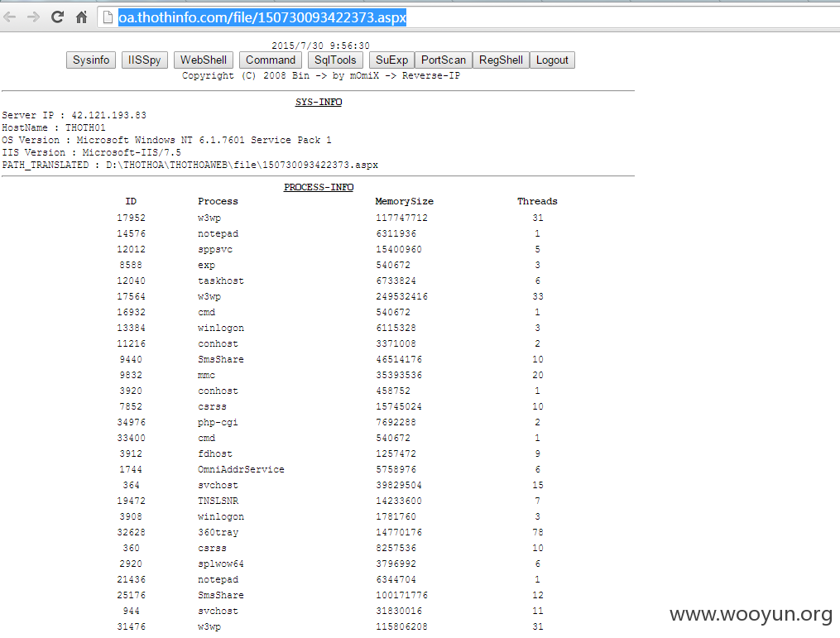840x638 pixels.
Task: Click the MemorySize column header
Action: 405,201
